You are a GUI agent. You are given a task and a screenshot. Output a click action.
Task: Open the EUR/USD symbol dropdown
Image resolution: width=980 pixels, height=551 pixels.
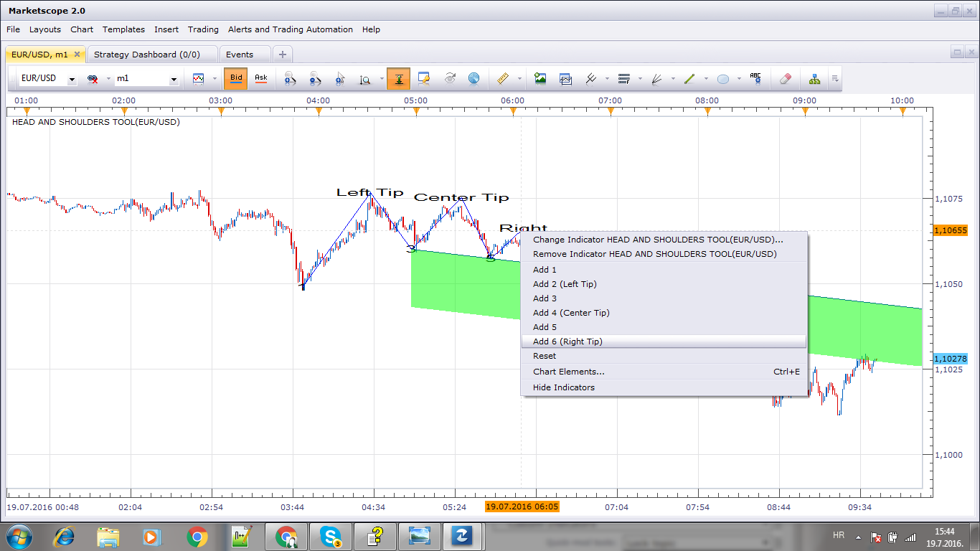click(x=71, y=80)
